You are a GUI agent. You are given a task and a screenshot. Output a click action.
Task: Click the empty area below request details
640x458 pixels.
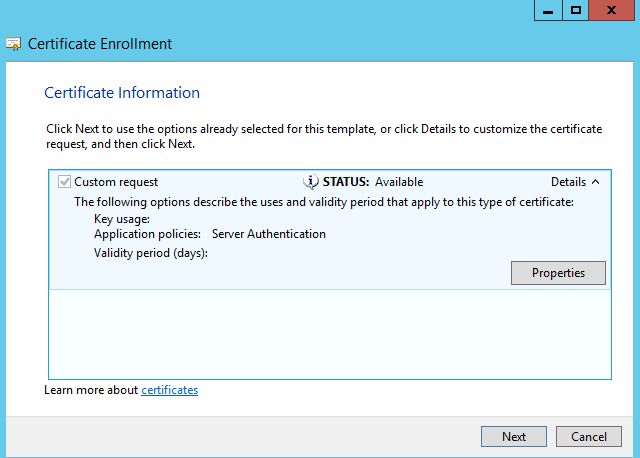point(330,334)
